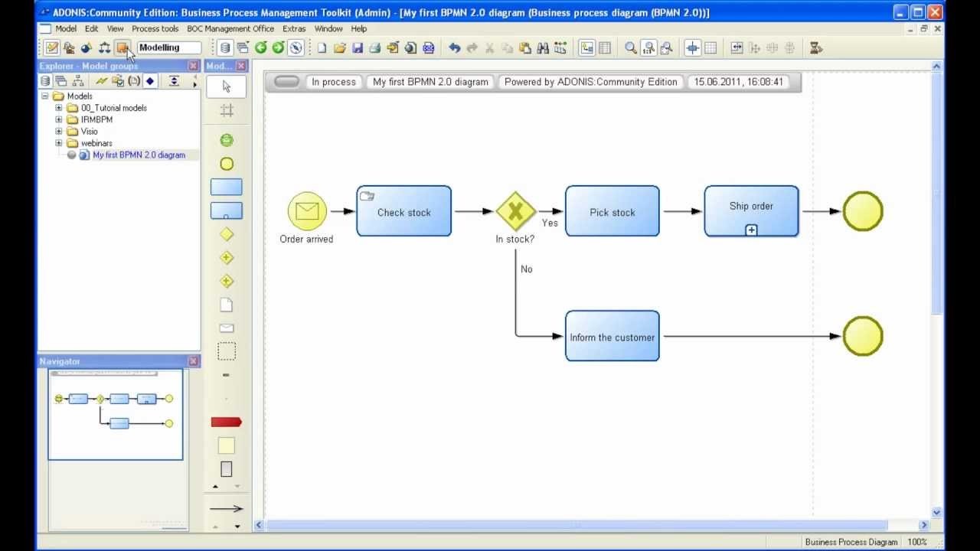Click the magnifier zoom icon in toolbar

(x=630, y=48)
